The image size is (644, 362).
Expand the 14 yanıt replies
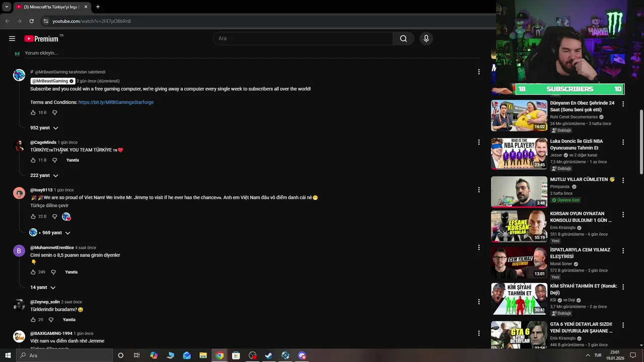(43, 288)
